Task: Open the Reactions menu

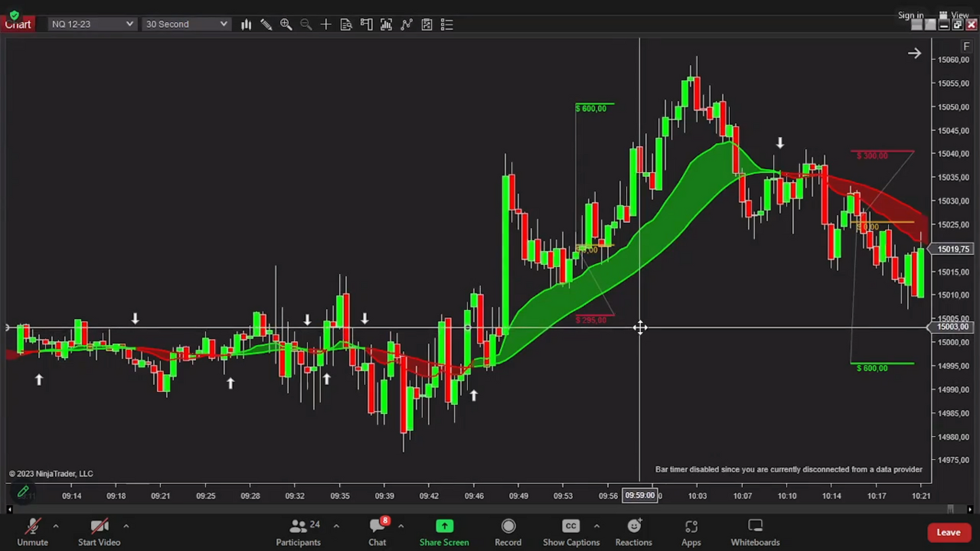Action: click(x=633, y=532)
